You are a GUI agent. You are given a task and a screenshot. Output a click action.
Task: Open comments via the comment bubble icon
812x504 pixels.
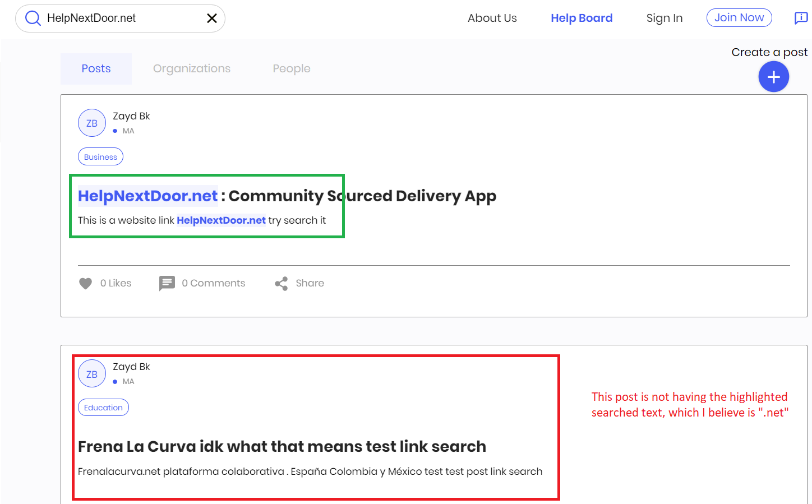167,284
